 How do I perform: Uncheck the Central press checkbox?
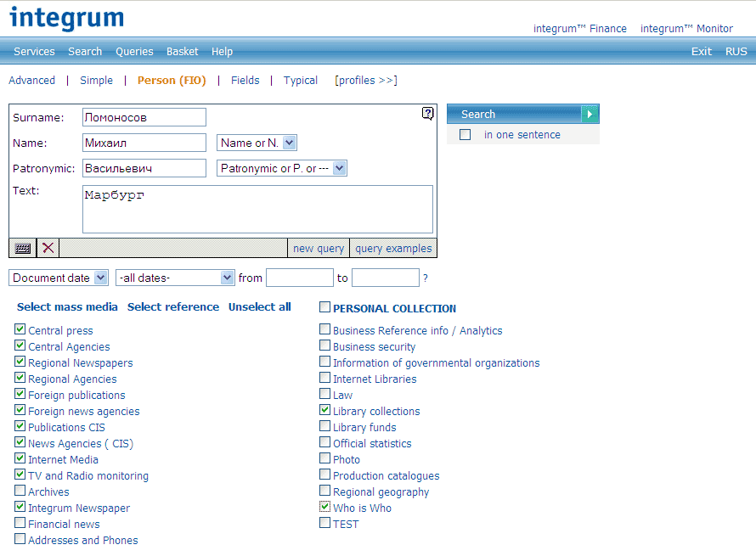pyautogui.click(x=20, y=329)
